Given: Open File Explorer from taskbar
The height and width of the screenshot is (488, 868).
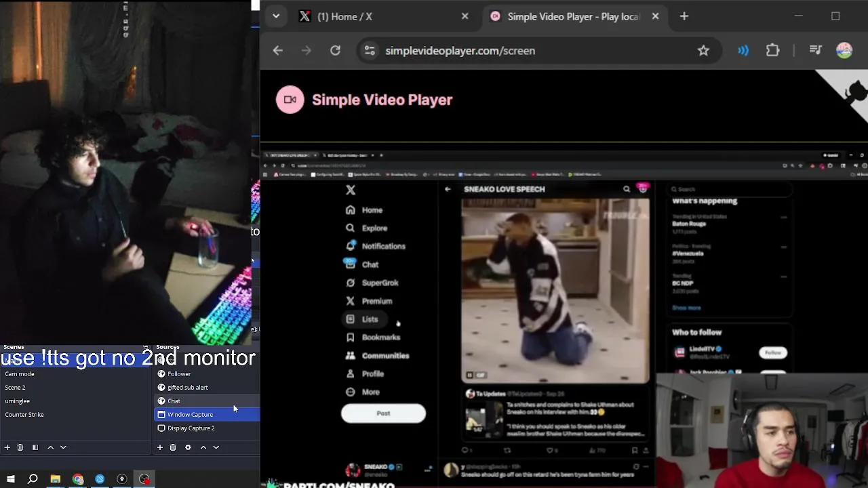Looking at the screenshot, I should pos(56,479).
